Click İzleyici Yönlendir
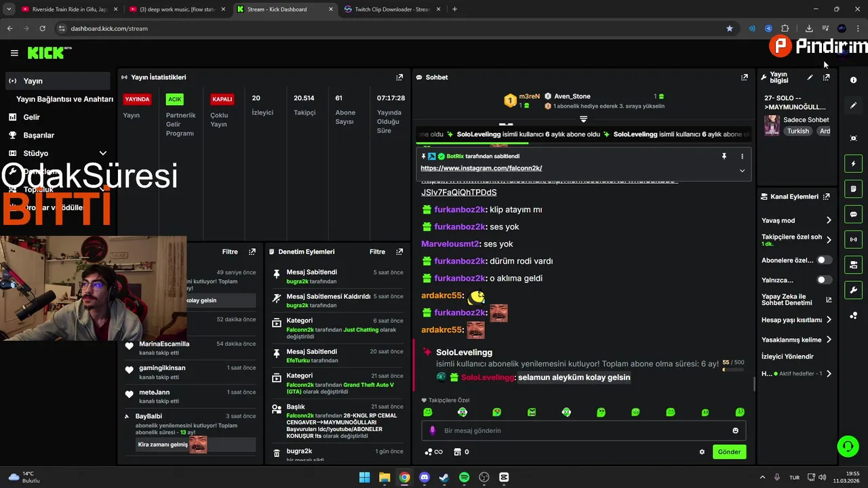This screenshot has height=488, width=868. pos(787,357)
